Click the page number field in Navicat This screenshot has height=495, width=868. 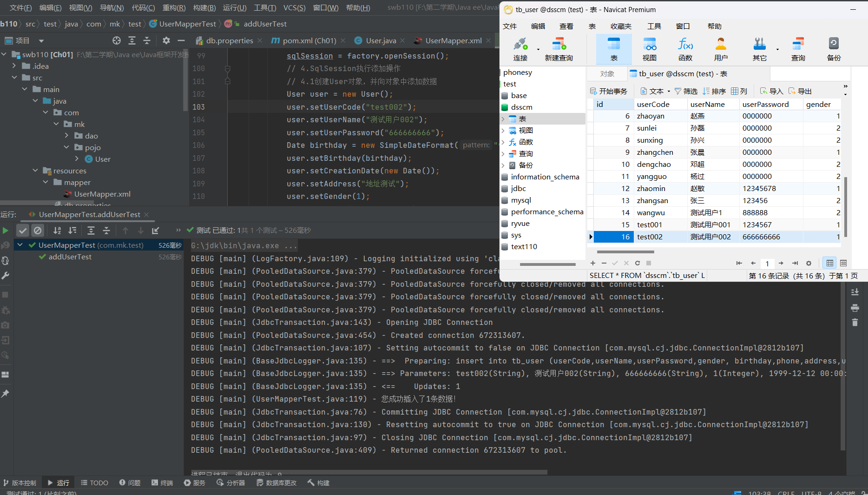click(x=767, y=263)
